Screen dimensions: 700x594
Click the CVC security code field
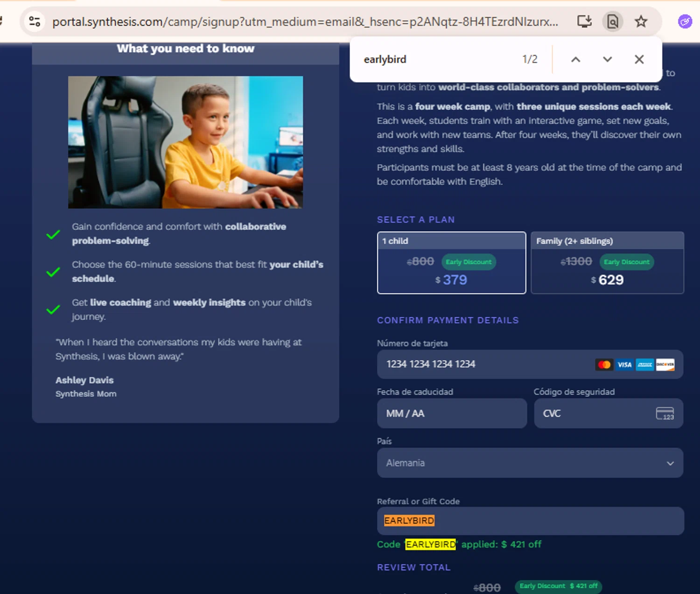pos(609,413)
